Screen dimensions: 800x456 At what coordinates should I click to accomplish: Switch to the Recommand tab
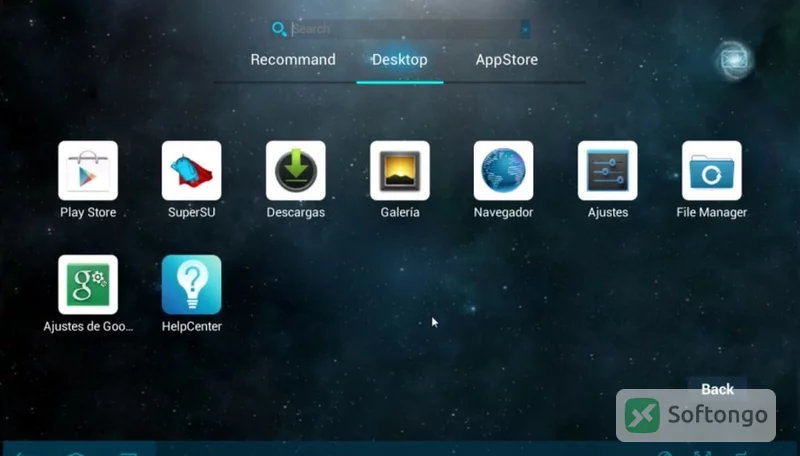(293, 60)
